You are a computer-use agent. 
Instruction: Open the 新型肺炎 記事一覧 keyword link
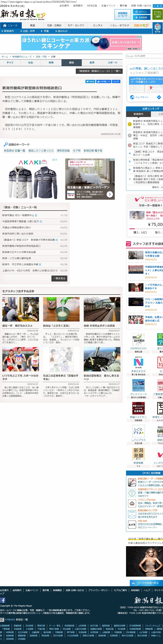(x=14, y=151)
